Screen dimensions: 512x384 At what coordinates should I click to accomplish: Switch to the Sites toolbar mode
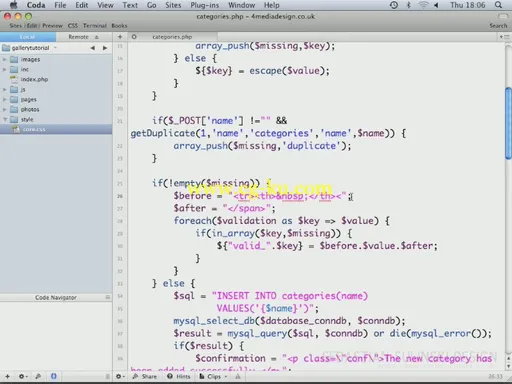click(x=15, y=26)
